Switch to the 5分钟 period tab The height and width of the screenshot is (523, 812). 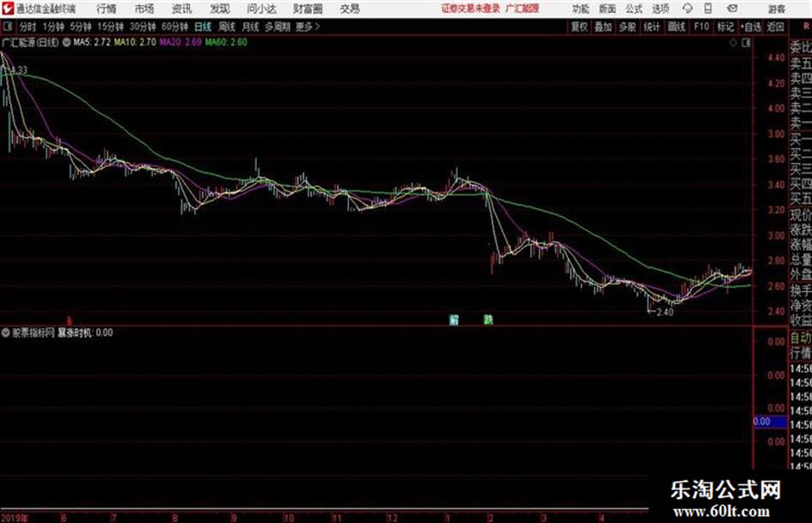(x=80, y=27)
